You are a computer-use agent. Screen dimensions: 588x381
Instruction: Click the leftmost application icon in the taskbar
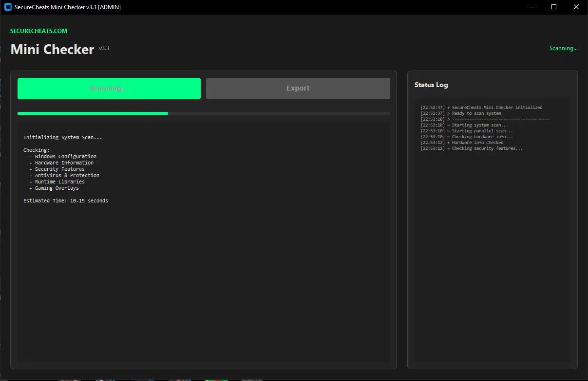coord(70,379)
